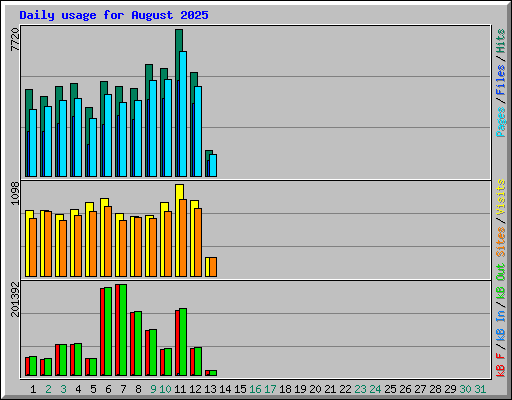The image size is (512, 400).
Task: Click the cyan Files bar for day 11
Action: coord(183,114)
